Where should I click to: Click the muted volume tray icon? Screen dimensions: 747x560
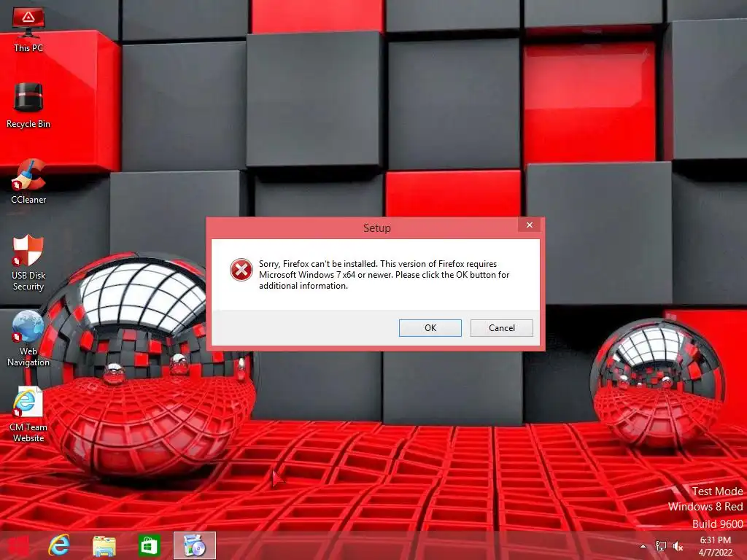(x=678, y=546)
